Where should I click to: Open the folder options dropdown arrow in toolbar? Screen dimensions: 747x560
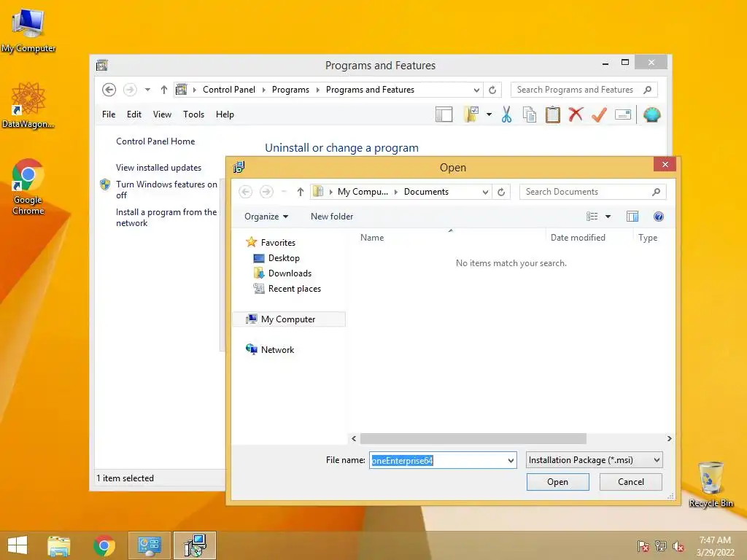tap(489, 114)
